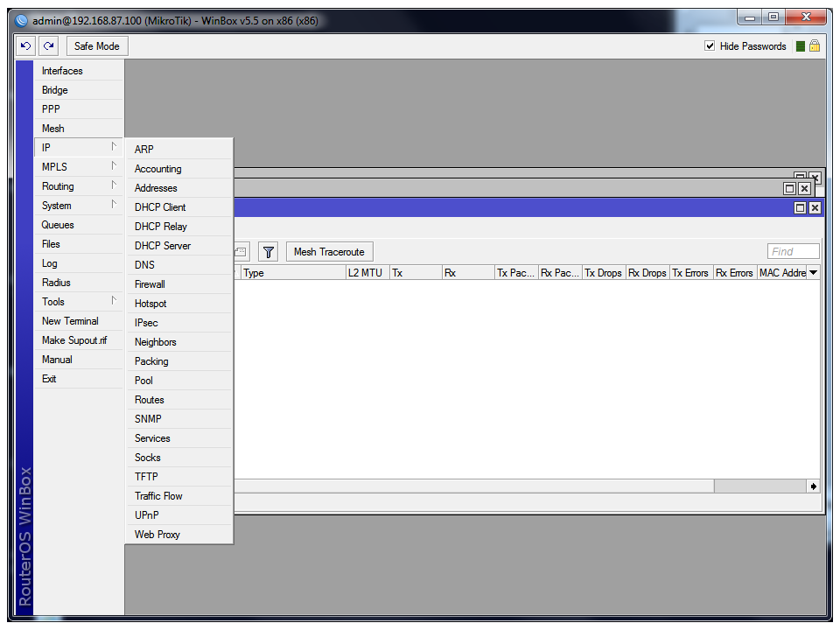Open the filter funnel icon

268,252
